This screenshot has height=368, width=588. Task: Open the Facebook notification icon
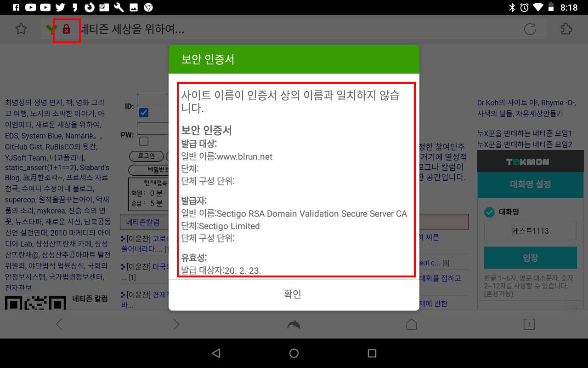(x=16, y=7)
